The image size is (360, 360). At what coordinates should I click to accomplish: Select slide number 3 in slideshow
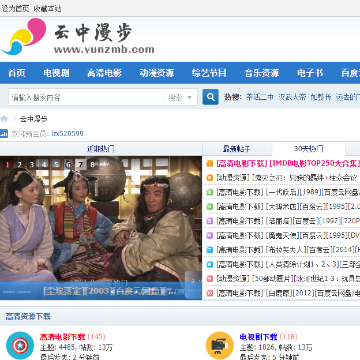32,164
